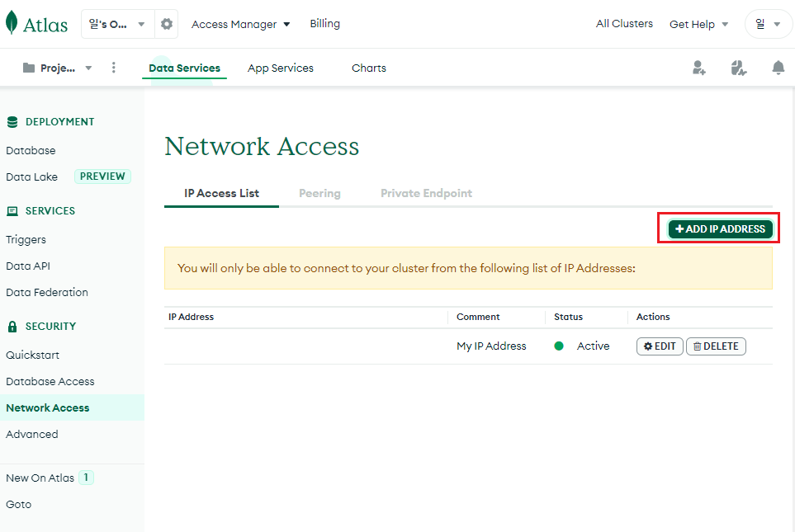Click the project folder icon
Screen dimensions: 795x532
point(29,68)
